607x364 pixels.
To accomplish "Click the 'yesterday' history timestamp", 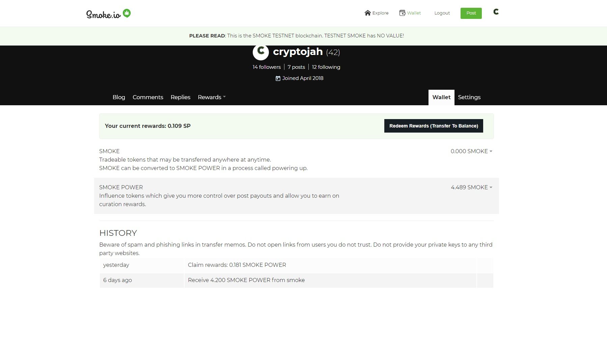I will coord(116,265).
